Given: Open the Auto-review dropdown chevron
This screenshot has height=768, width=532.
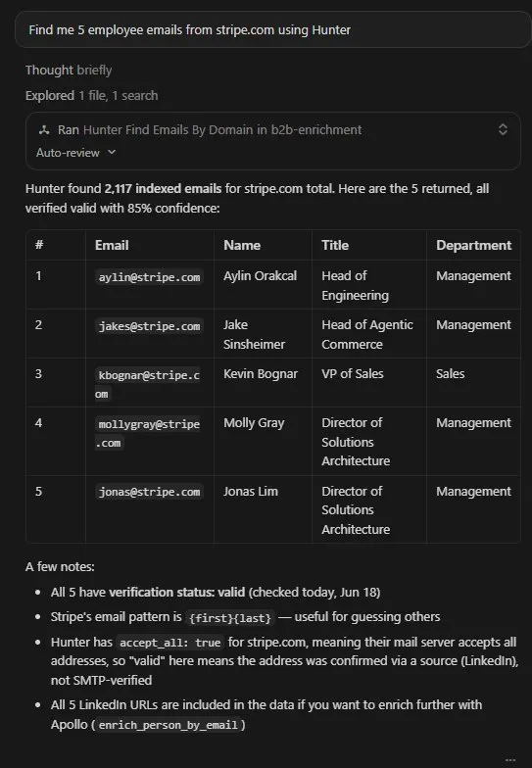Looking at the screenshot, I should tap(112, 153).
